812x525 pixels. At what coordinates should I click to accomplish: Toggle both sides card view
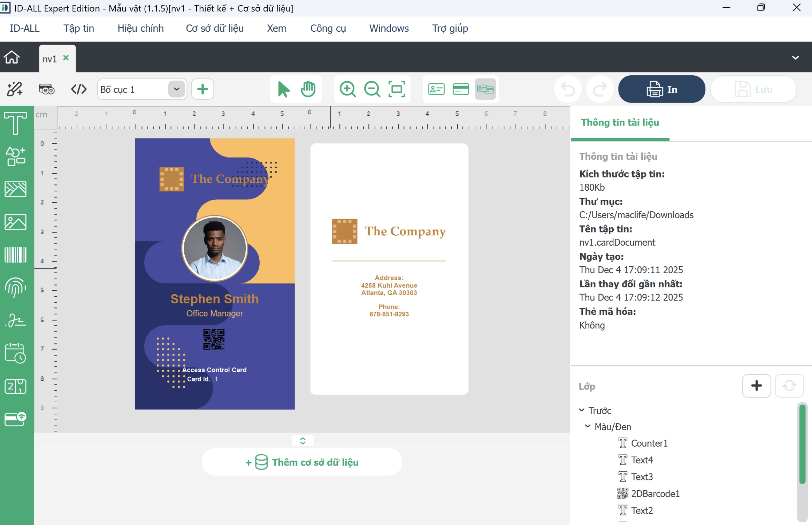pyautogui.click(x=485, y=89)
